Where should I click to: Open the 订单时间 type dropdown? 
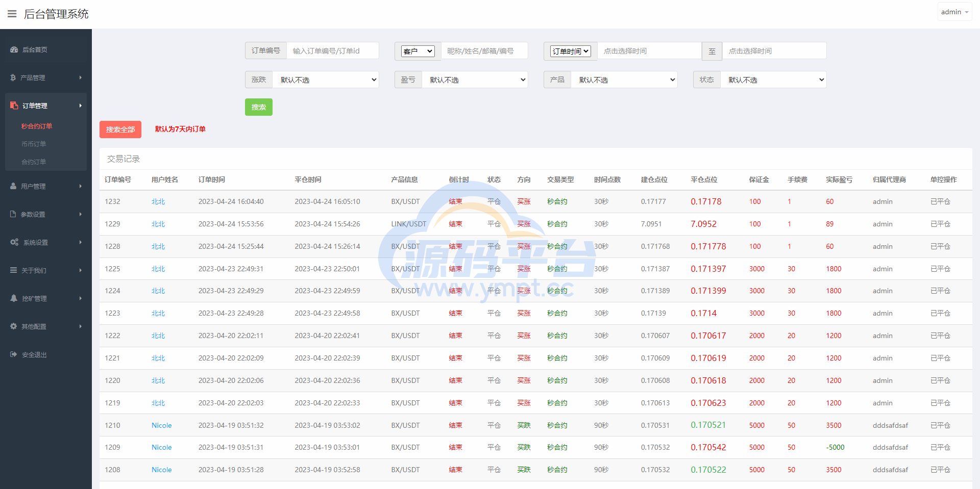point(571,51)
